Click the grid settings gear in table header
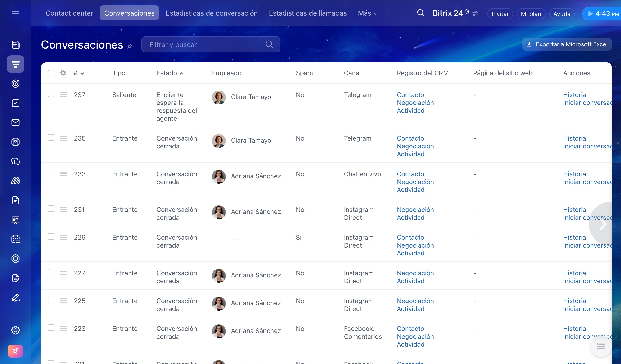Image resolution: width=621 pixels, height=364 pixels. tap(63, 73)
